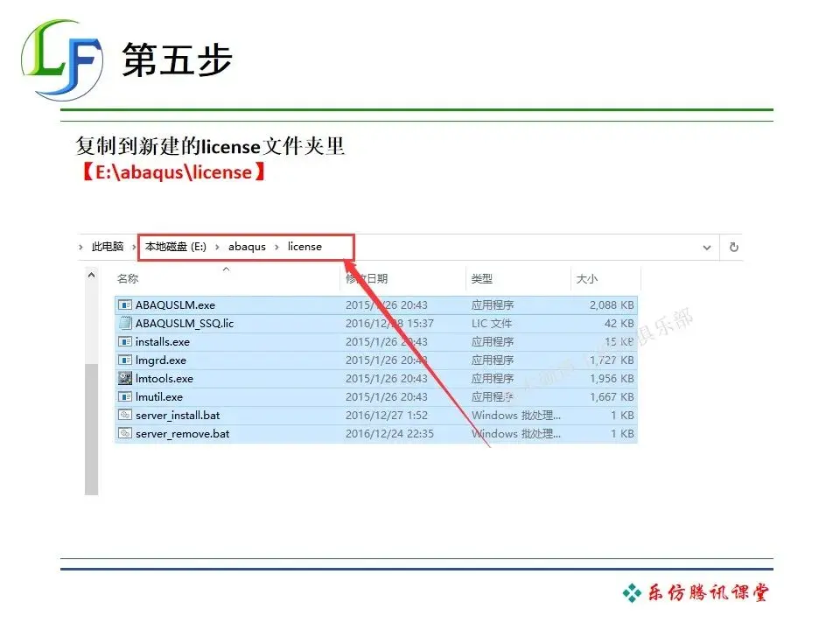Viewport: 840px width, 630px height.
Task: Click the 1,956 KB size value
Action: [x=612, y=378]
